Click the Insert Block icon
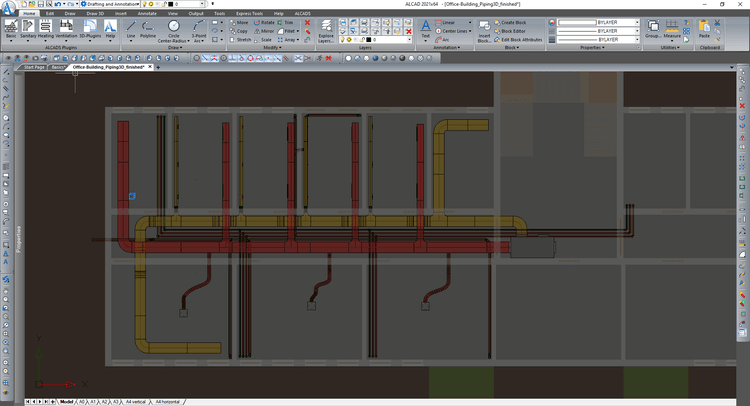Viewport: 750px width, 406px height. (484, 31)
